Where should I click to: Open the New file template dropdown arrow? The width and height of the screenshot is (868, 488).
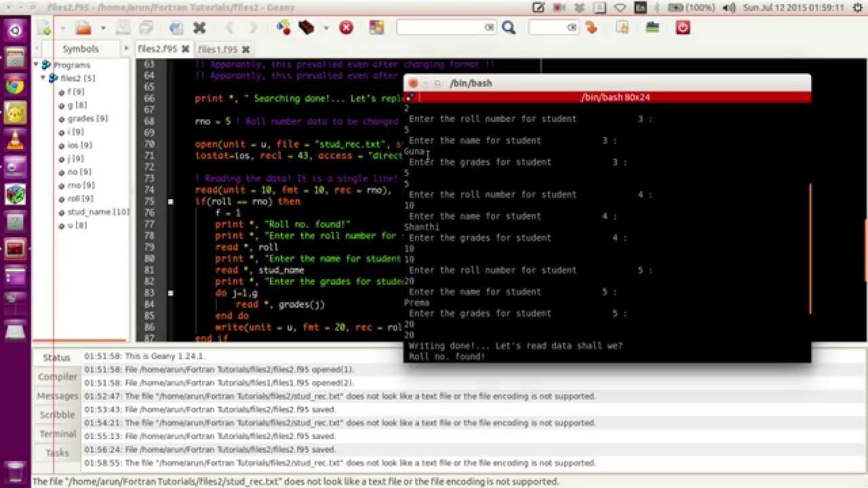tap(62, 28)
